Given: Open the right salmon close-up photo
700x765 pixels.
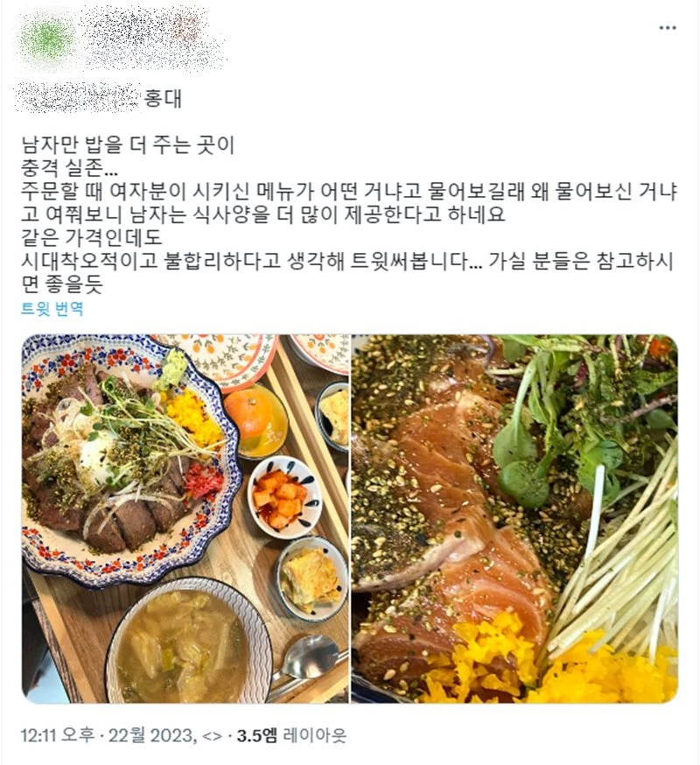Looking at the screenshot, I should [514, 519].
